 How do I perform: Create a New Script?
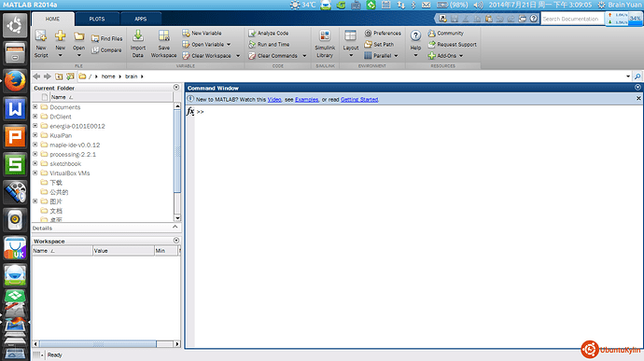tap(41, 44)
